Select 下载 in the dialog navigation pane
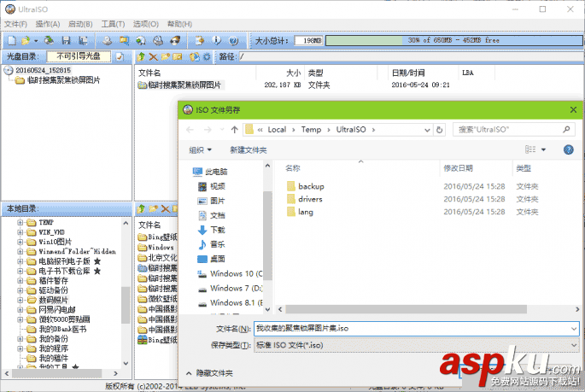This screenshot has height=392, width=585. pyautogui.click(x=211, y=230)
